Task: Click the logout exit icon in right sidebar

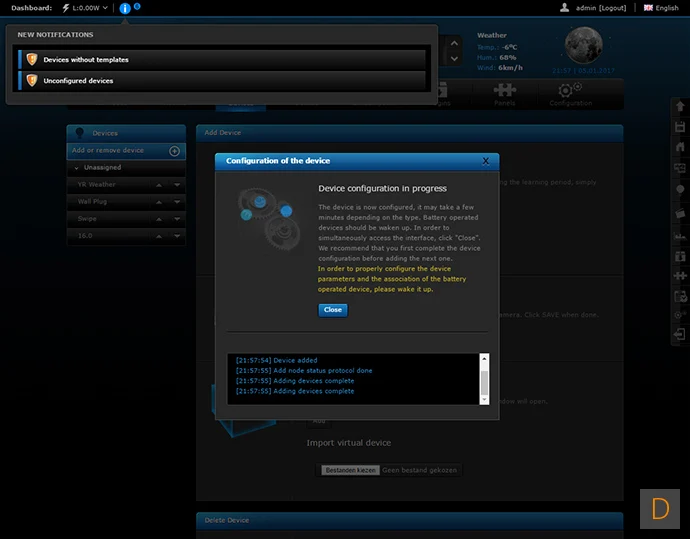Action: click(x=680, y=334)
